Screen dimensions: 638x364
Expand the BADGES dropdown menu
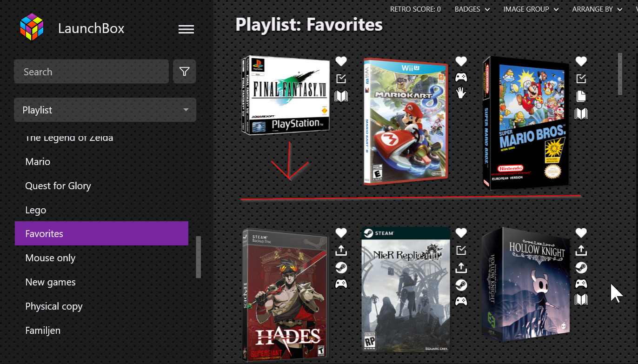point(472,9)
